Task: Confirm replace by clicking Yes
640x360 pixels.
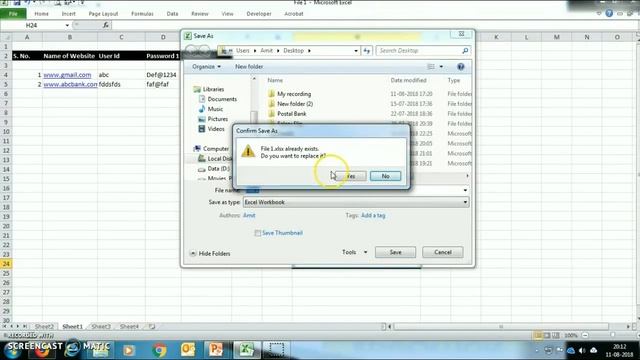Action: pyautogui.click(x=351, y=176)
